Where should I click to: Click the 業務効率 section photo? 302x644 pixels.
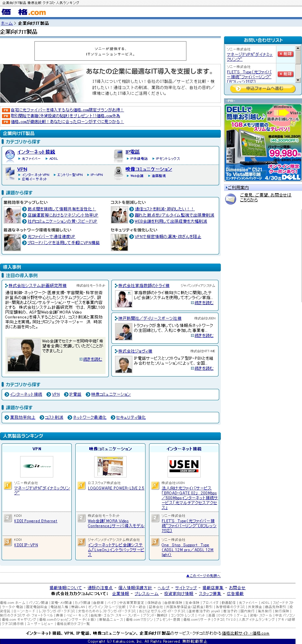point(12,215)
